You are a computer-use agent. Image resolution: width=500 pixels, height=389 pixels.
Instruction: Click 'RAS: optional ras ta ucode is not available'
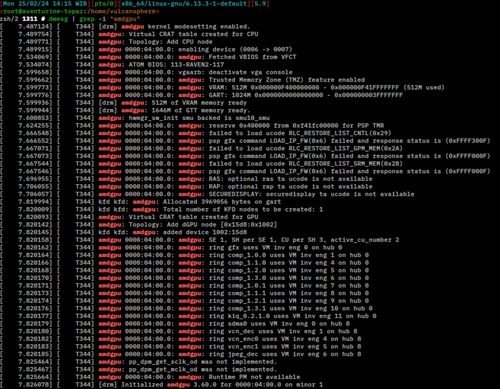tap(290, 179)
